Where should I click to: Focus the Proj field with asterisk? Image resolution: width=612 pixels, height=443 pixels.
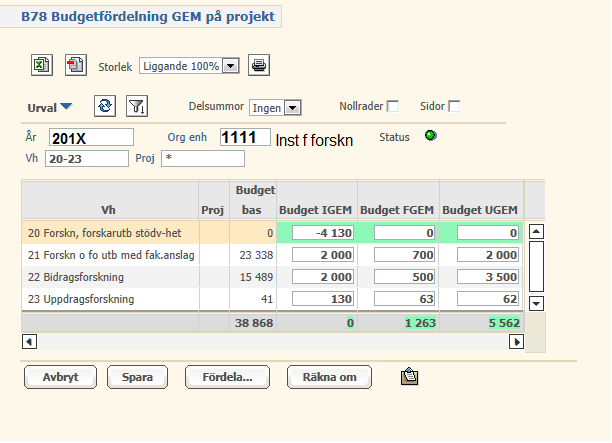tap(203, 159)
